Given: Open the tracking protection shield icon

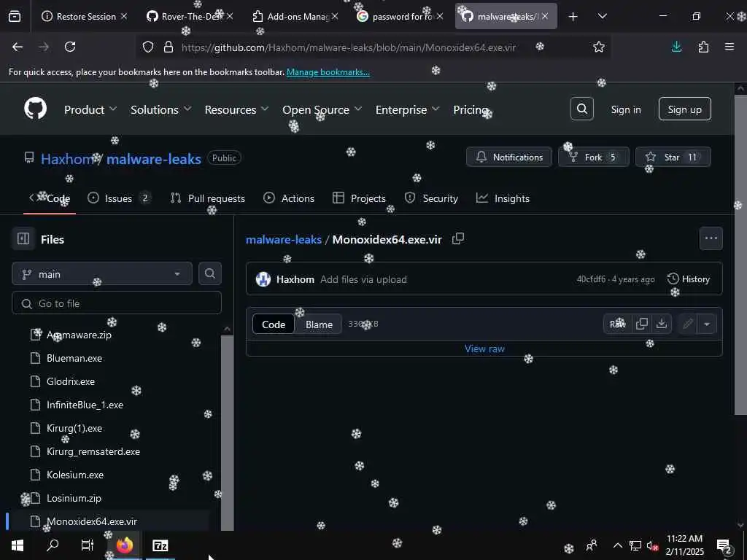Looking at the screenshot, I should tap(148, 47).
